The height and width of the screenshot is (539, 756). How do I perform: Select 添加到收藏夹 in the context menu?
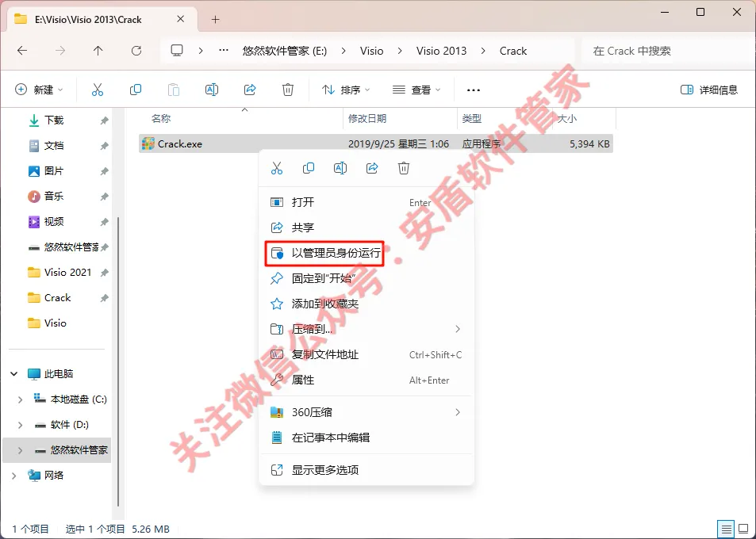tap(366, 304)
